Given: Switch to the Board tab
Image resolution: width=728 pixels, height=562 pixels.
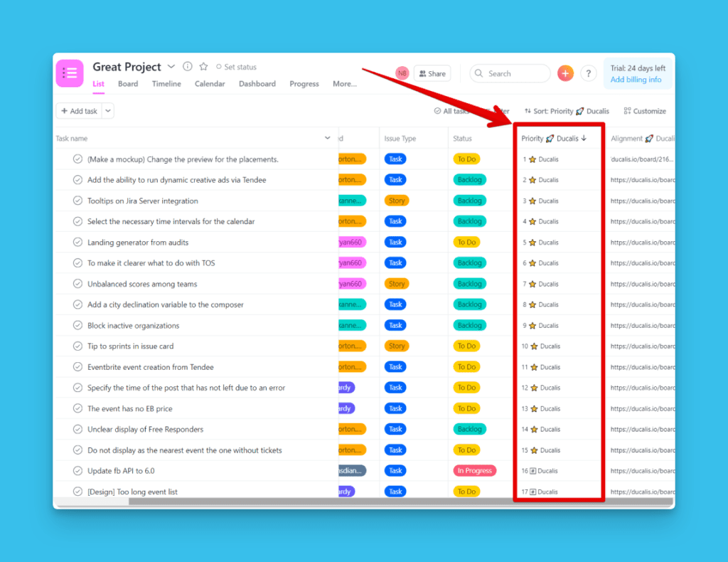Looking at the screenshot, I should pos(128,83).
